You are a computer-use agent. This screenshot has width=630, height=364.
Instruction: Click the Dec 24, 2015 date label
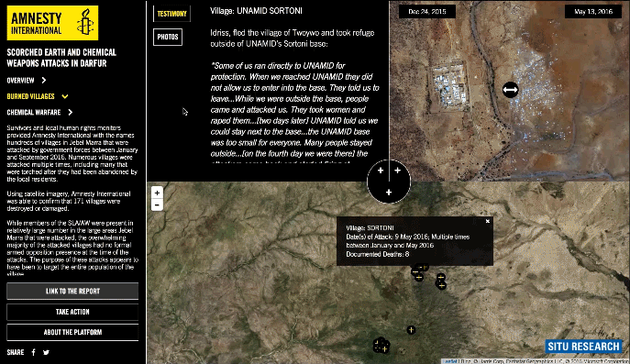click(x=427, y=12)
